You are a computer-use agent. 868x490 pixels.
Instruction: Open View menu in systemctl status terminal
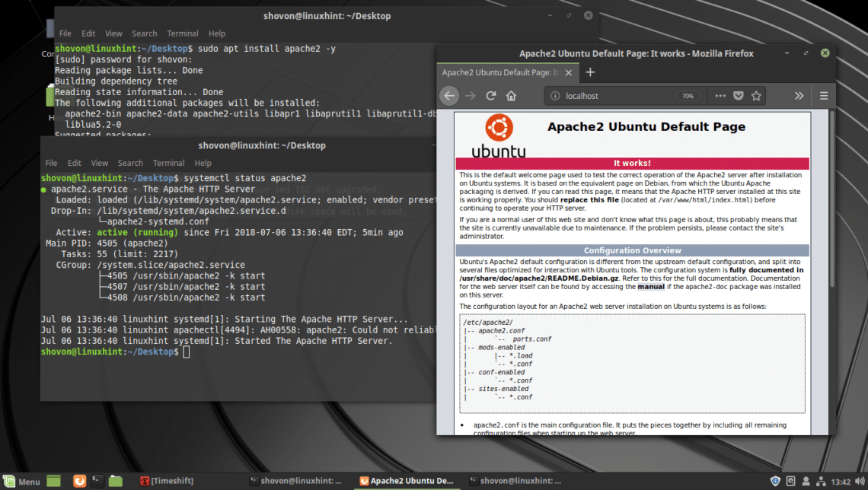tap(100, 163)
